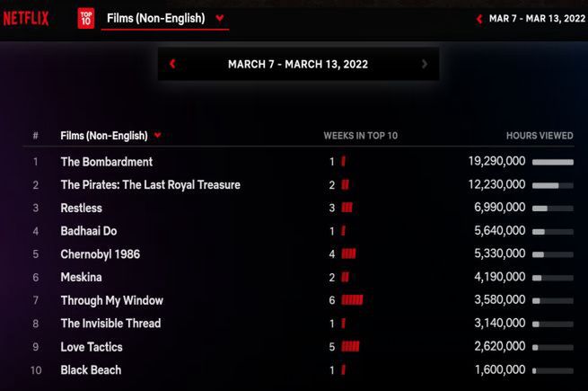Click the weeks bar indicator for Through My Window
Screen dimensions: 588x391
point(352,300)
